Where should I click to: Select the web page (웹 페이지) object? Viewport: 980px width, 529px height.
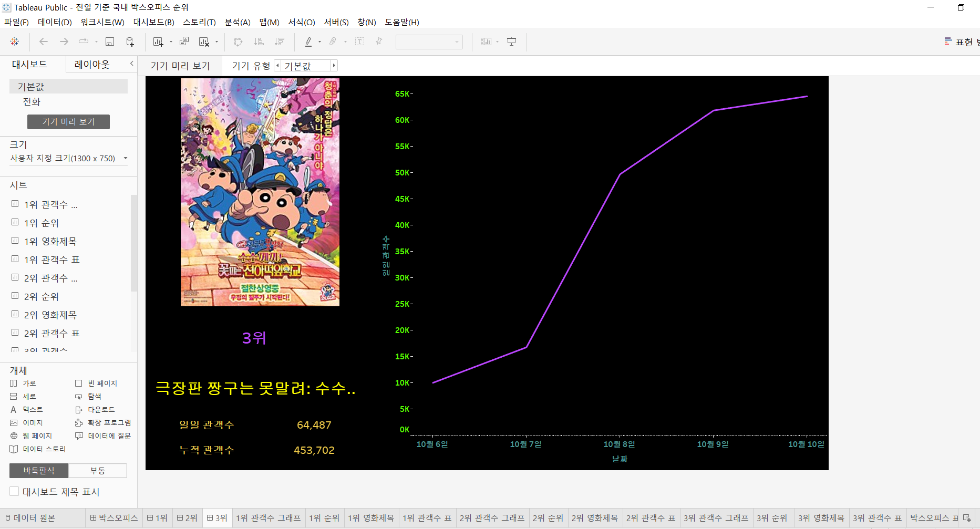[31, 436]
